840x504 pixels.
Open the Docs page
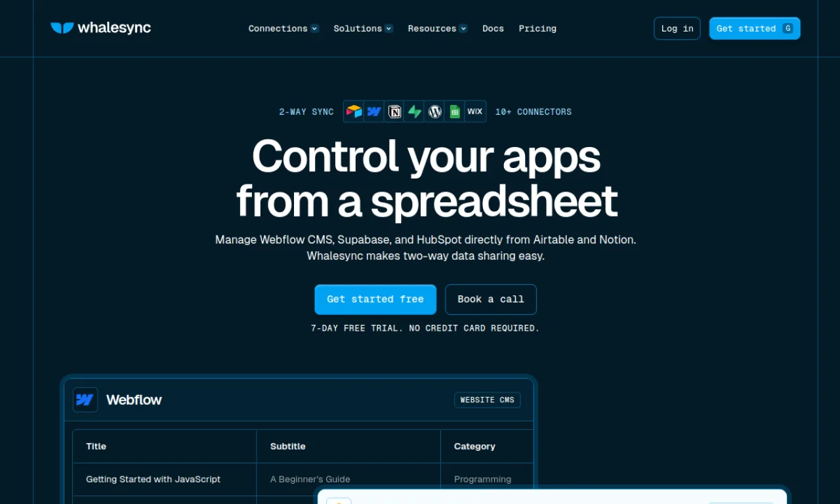(493, 28)
